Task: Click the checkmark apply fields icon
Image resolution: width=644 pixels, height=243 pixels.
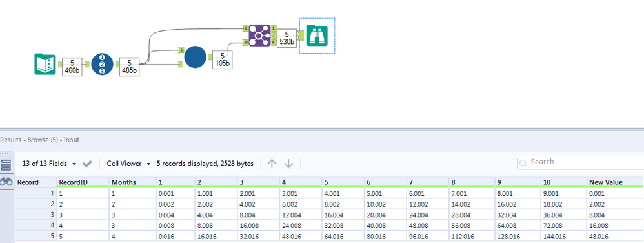Action: coord(87,164)
